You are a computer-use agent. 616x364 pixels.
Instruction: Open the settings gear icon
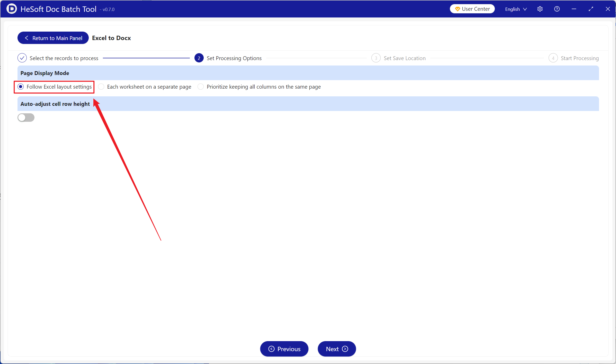(540, 9)
